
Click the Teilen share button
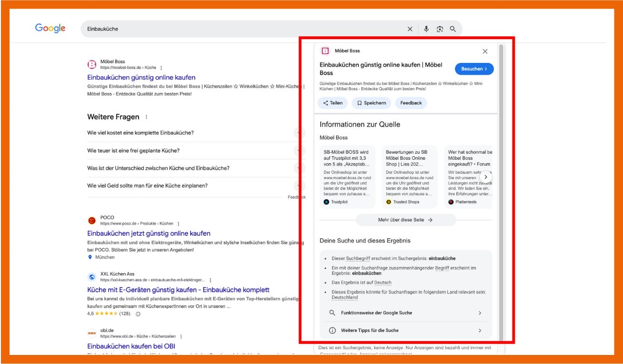click(x=332, y=103)
